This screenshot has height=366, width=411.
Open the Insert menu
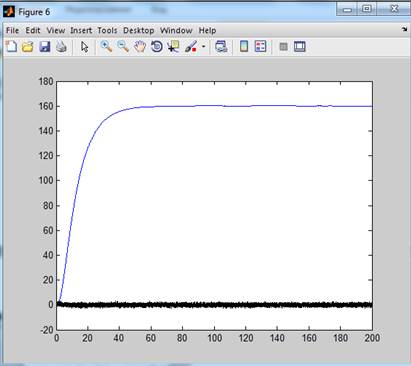tap(81, 30)
